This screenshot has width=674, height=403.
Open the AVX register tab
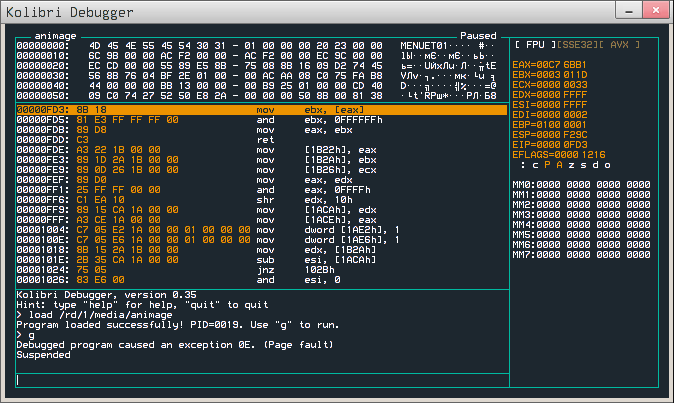[619, 45]
